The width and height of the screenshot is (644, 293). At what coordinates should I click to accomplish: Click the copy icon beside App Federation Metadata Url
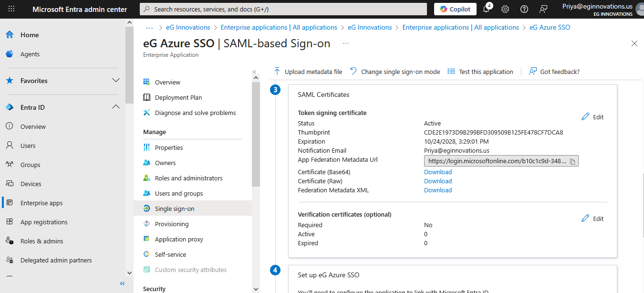[572, 161]
